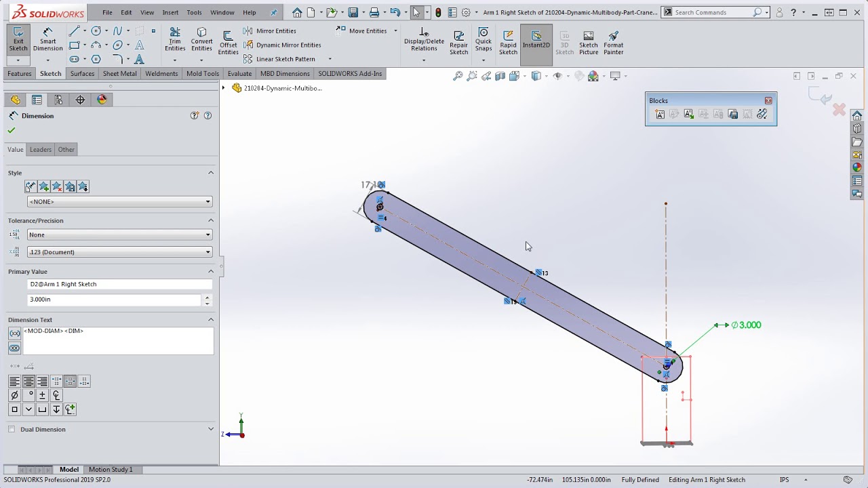Collapse the Style section
This screenshot has width=868, height=488.
tap(210, 173)
